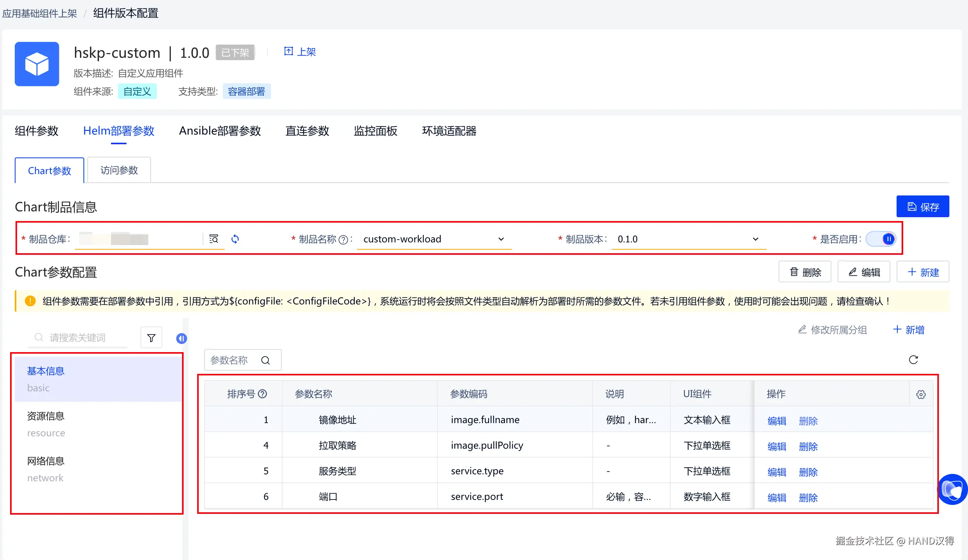Click the repository search browse icon
Image resolution: width=968 pixels, height=560 pixels.
click(x=213, y=239)
